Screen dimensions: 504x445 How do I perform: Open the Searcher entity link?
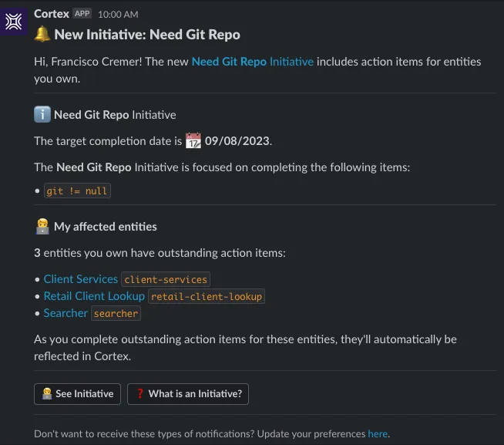[x=66, y=313]
